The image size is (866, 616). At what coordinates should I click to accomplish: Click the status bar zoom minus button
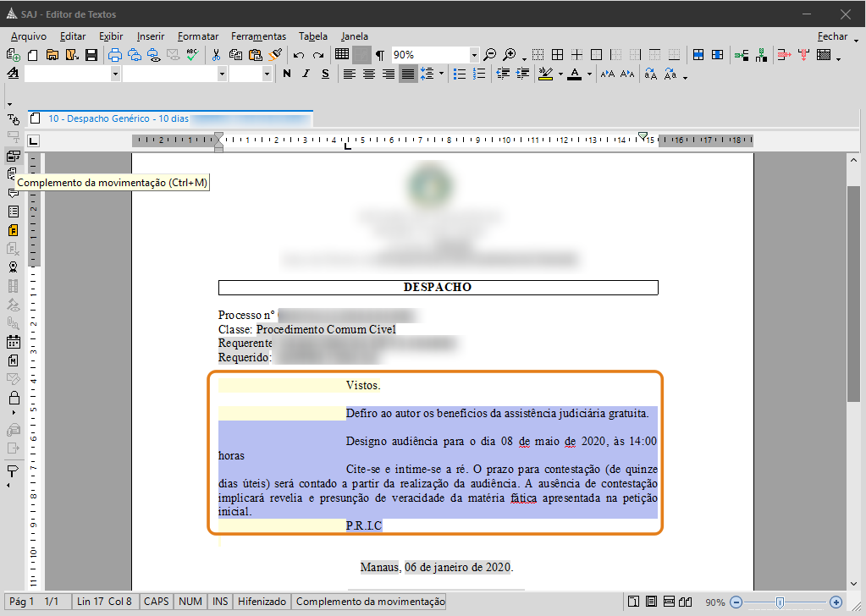point(736,602)
